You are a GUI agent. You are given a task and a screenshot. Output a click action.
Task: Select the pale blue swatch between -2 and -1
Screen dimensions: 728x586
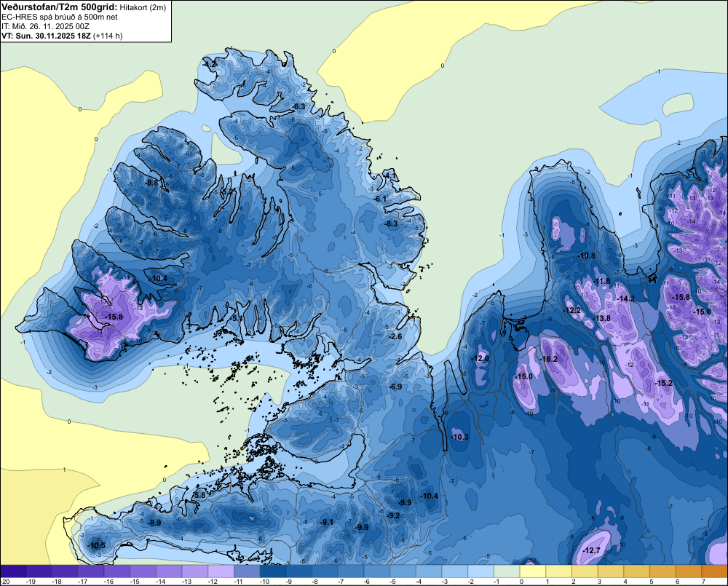click(481, 571)
